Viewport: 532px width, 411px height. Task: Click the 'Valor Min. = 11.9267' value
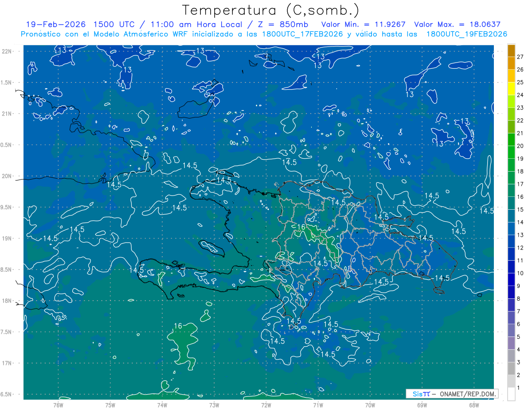pos(363,24)
